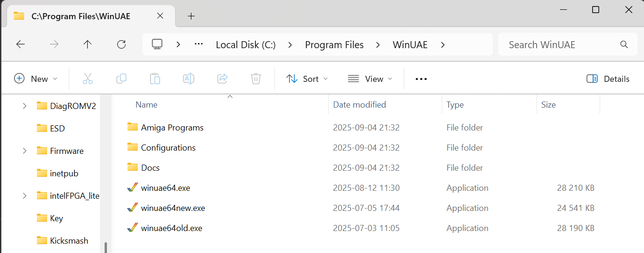Click the Paste clipboard icon
Image resolution: width=644 pixels, height=253 pixels.
coord(155,79)
